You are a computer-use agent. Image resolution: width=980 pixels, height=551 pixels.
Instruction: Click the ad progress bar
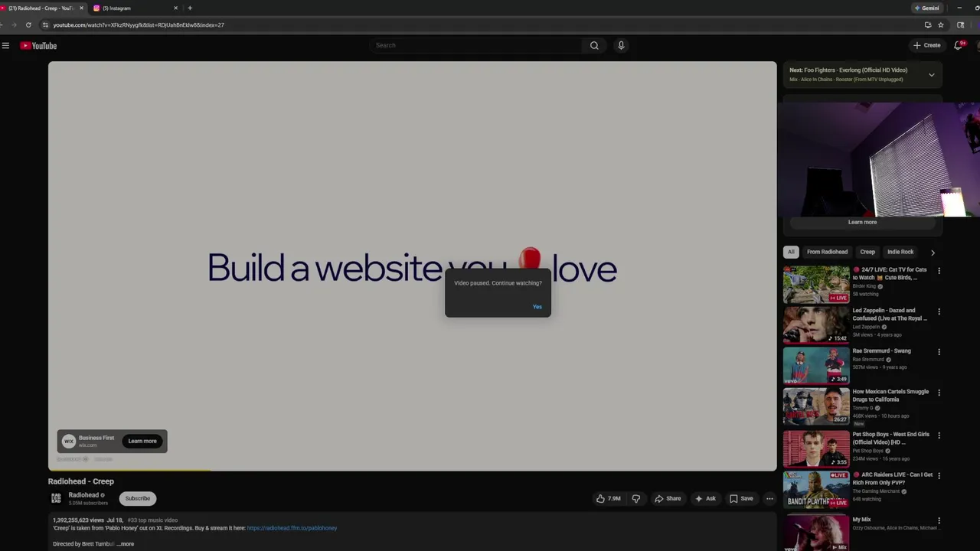point(412,470)
